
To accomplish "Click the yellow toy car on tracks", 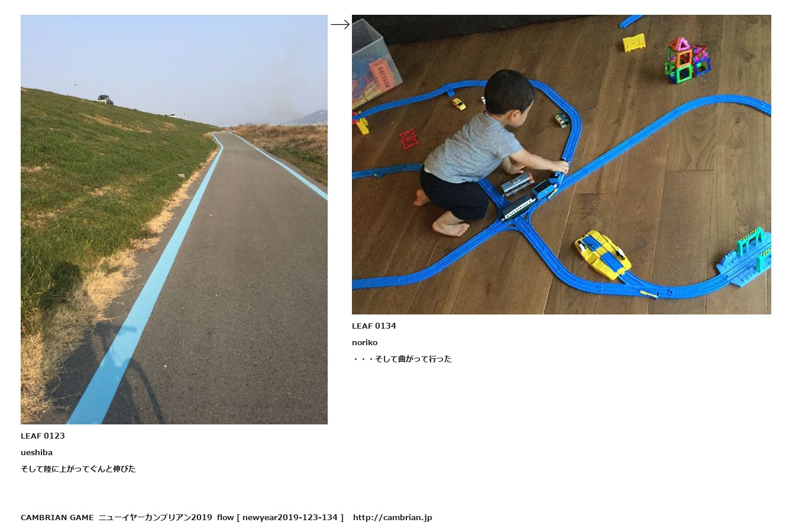I will click(x=602, y=254).
